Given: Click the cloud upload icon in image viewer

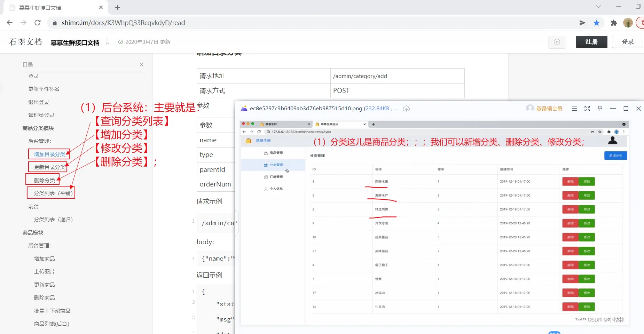Looking at the screenshot, I should pyautogui.click(x=406, y=109).
